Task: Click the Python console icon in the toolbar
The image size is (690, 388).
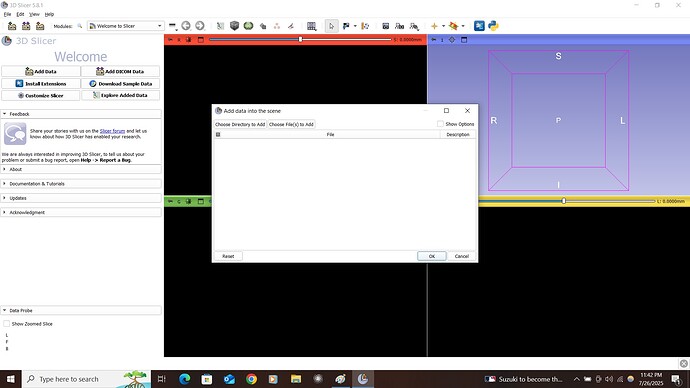Action: (493, 26)
